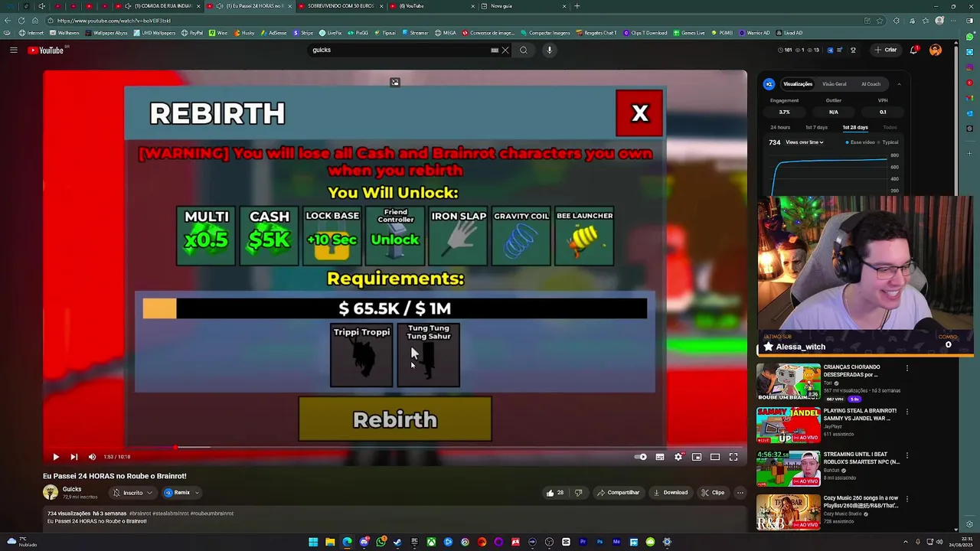The width and height of the screenshot is (980, 551).
Task: Open the PayPal bookmark
Action: click(x=192, y=33)
